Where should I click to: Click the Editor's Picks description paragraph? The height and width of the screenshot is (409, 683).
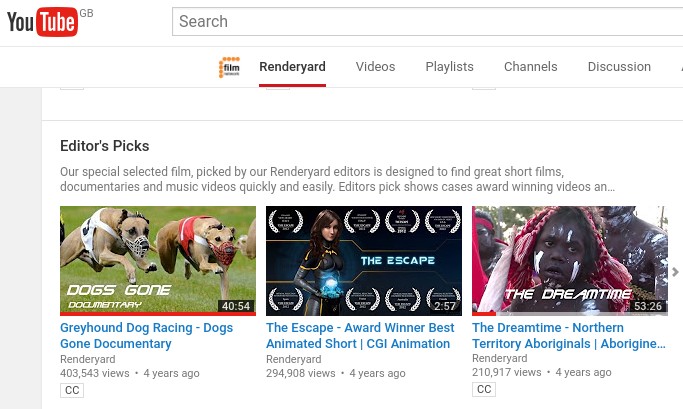(338, 179)
